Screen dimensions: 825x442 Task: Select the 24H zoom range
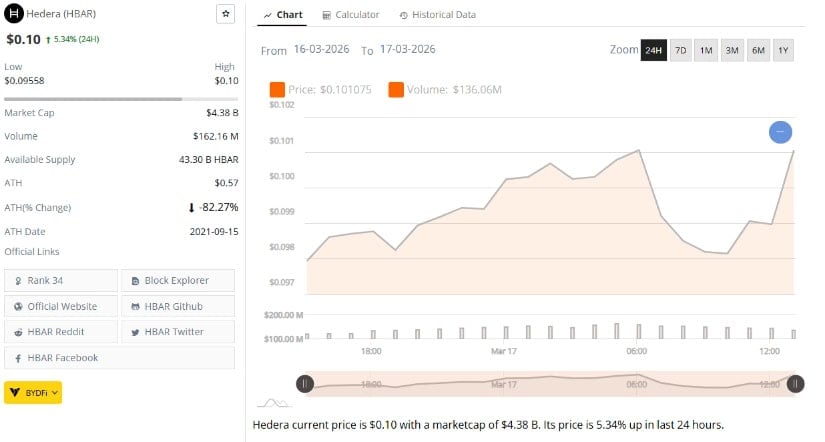point(654,50)
